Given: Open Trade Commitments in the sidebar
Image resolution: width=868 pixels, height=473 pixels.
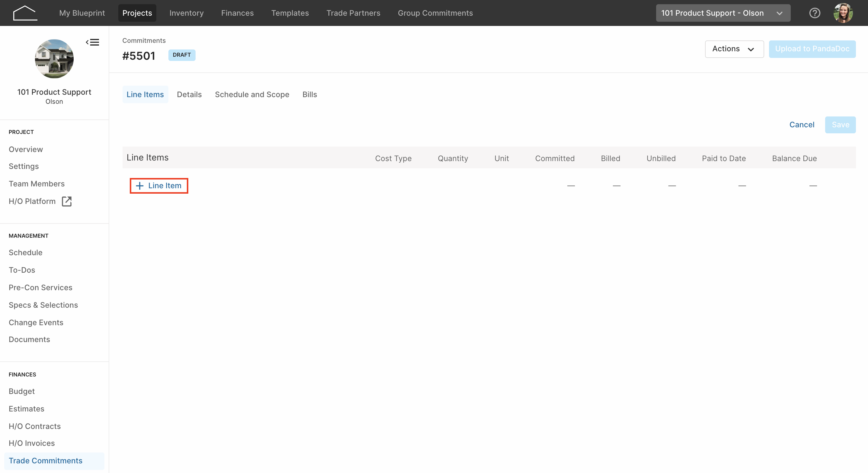Looking at the screenshot, I should pyautogui.click(x=54, y=461).
